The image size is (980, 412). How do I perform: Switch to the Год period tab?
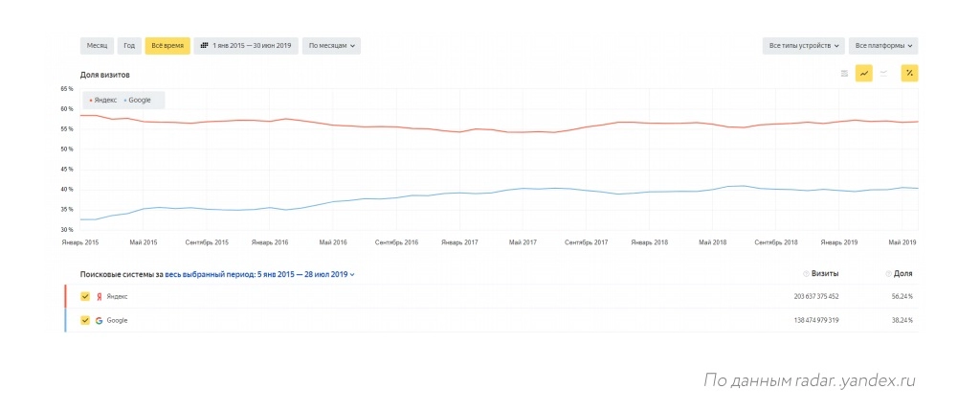[x=129, y=46]
